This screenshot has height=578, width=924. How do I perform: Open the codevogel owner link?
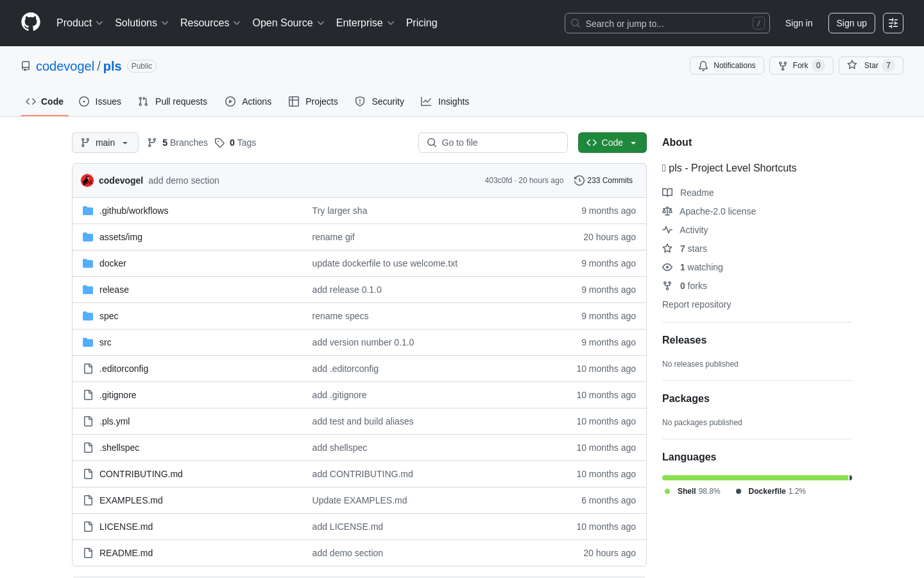coord(65,66)
